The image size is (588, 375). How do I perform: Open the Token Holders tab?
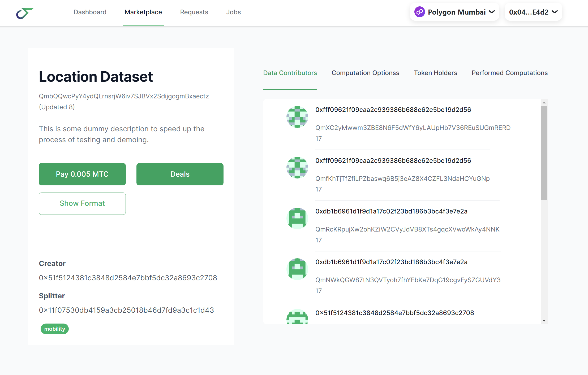pos(435,73)
